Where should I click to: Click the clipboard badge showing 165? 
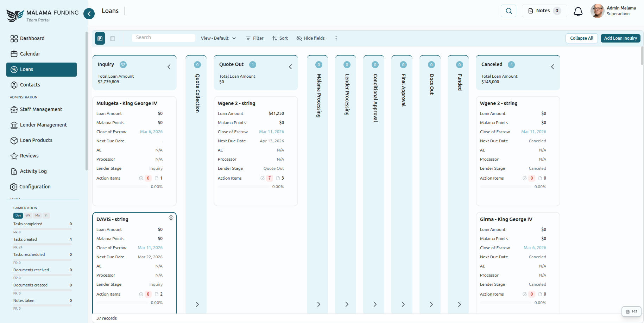point(631,311)
